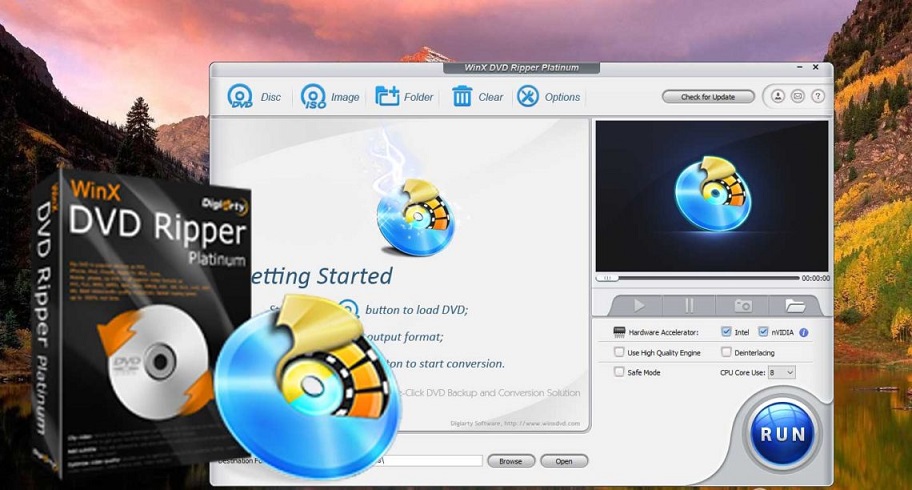
Task: Toggle nVIDIA hardware accelerator checkbox
Action: (763, 332)
